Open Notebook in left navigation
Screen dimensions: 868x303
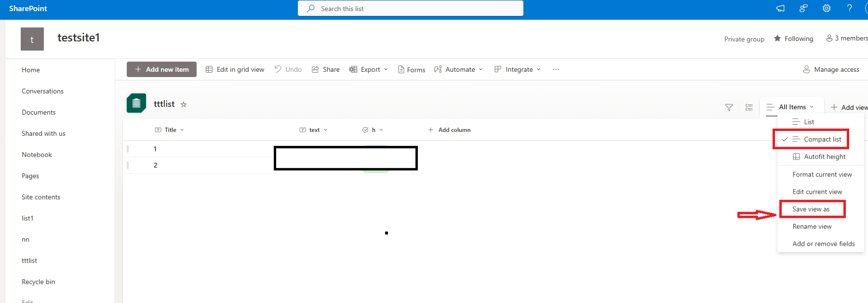(37, 155)
